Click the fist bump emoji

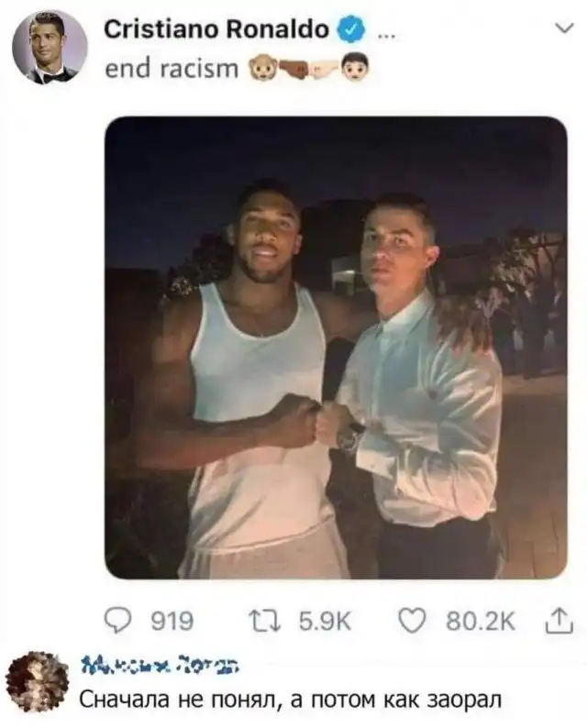click(x=309, y=70)
